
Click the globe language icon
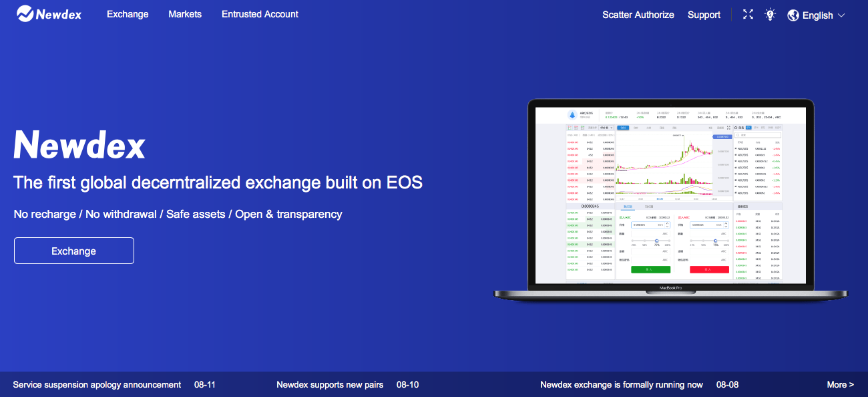click(x=793, y=15)
